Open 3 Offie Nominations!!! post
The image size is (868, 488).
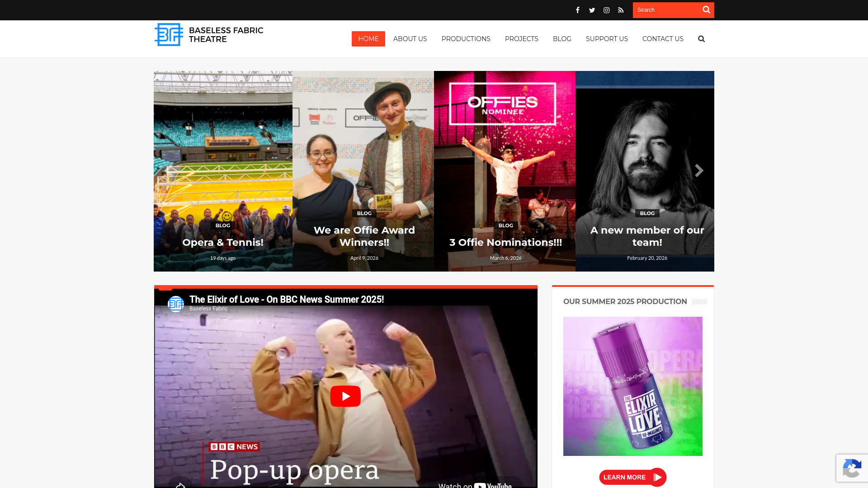505,243
